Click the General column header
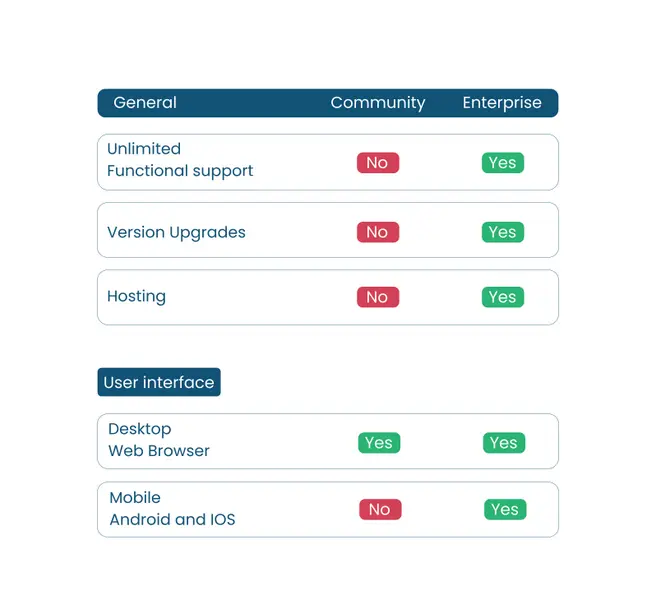The width and height of the screenshot is (656, 603). [145, 103]
